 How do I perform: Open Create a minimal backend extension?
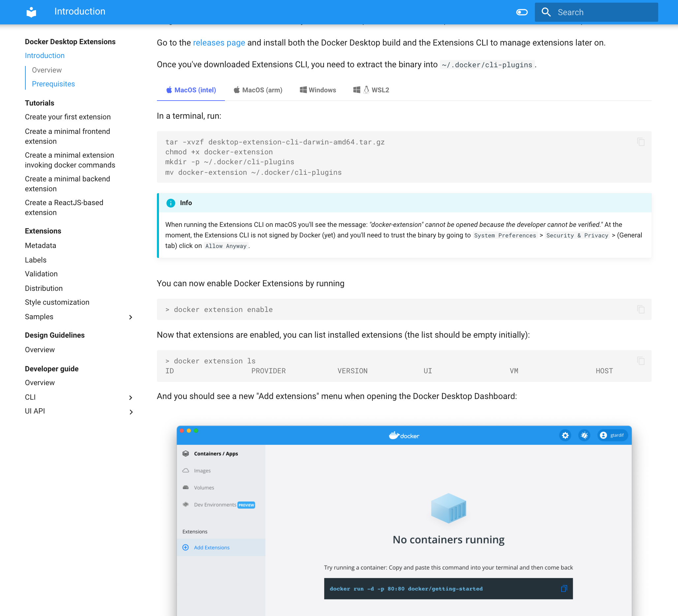(67, 184)
